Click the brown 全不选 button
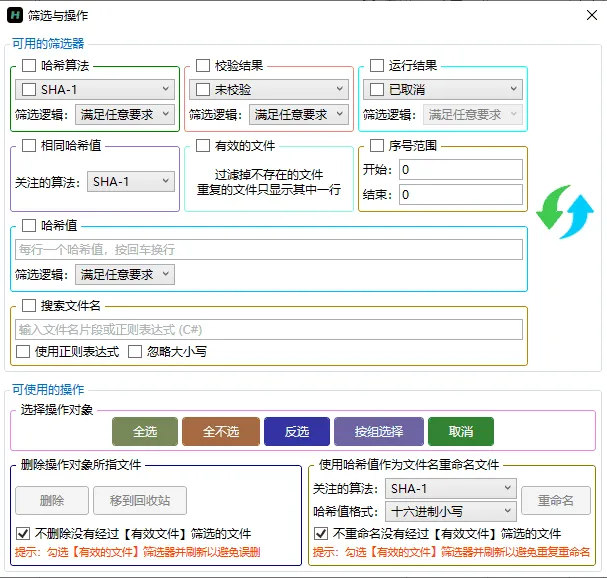607x578 pixels. (221, 432)
